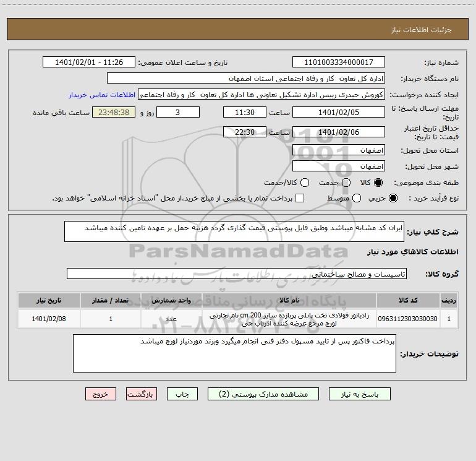This screenshot has width=476, height=461.
Task: Select the خدمت radio button
Action: coord(346,183)
